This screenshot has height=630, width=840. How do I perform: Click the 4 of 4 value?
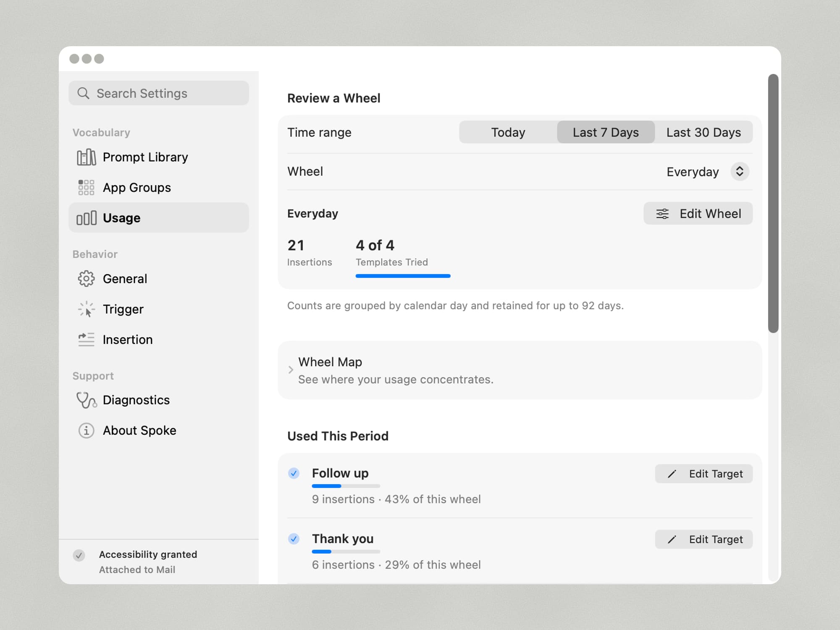[375, 245]
